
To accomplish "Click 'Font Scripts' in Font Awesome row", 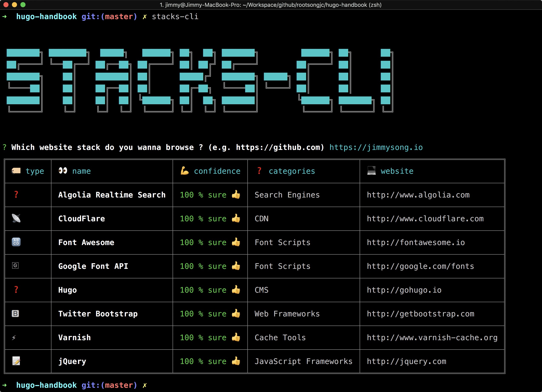I will pyautogui.click(x=282, y=242).
